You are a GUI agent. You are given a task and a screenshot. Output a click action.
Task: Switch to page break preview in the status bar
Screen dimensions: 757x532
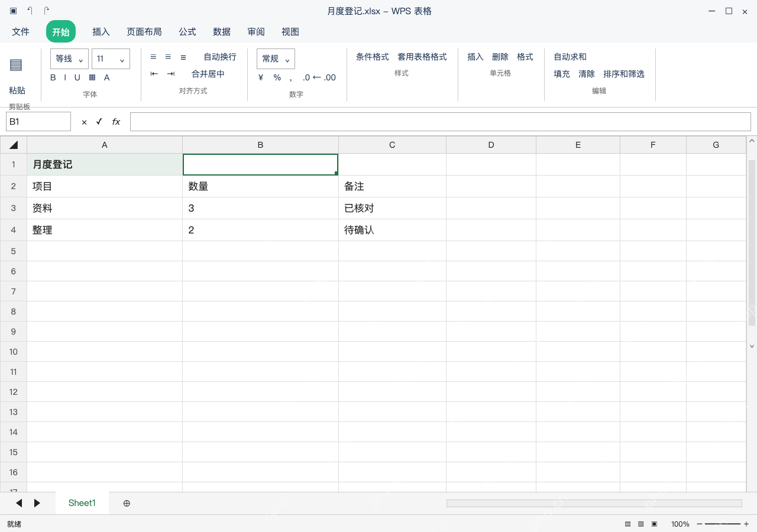pyautogui.click(x=654, y=524)
